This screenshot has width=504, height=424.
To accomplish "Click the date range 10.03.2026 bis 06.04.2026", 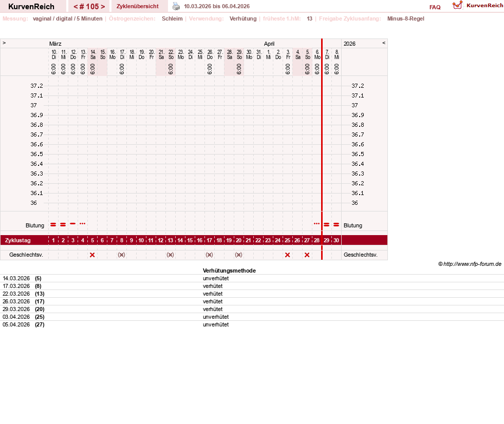I will pyautogui.click(x=217, y=6).
